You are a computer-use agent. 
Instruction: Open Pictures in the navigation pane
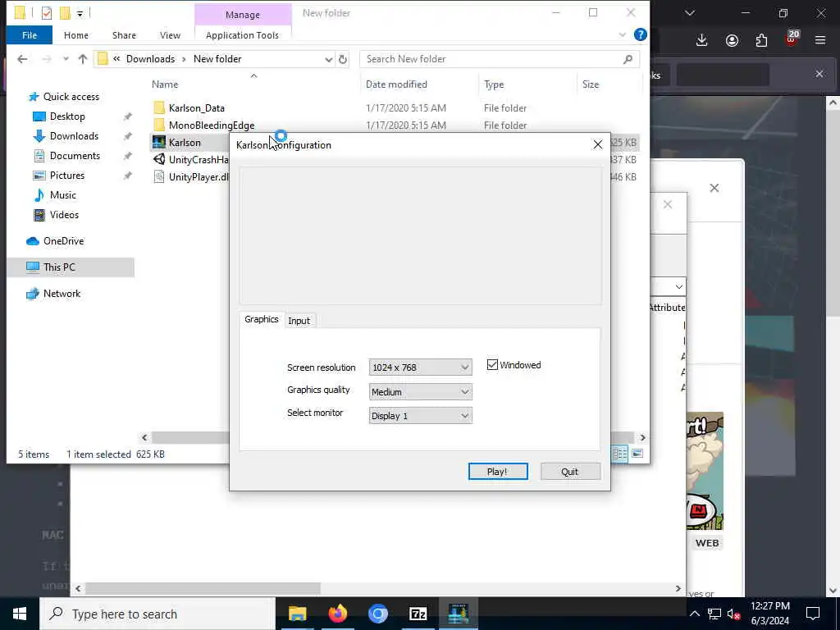(x=67, y=176)
